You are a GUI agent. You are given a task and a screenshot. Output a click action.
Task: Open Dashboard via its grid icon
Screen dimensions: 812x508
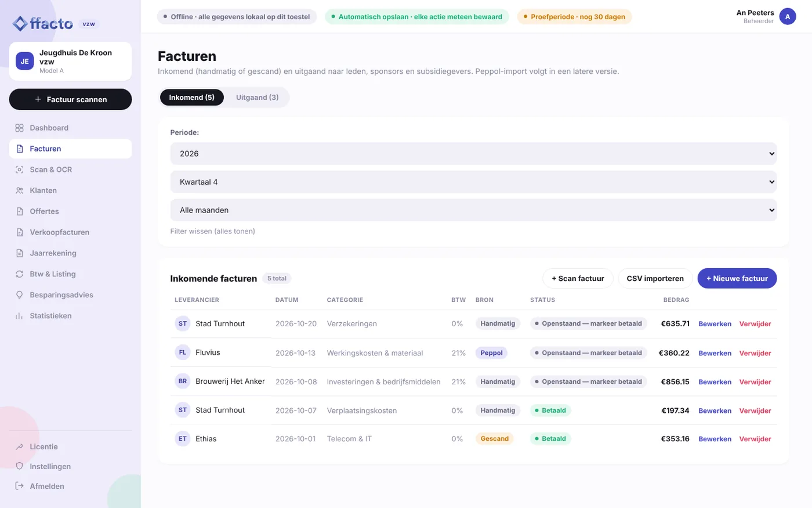pyautogui.click(x=19, y=128)
